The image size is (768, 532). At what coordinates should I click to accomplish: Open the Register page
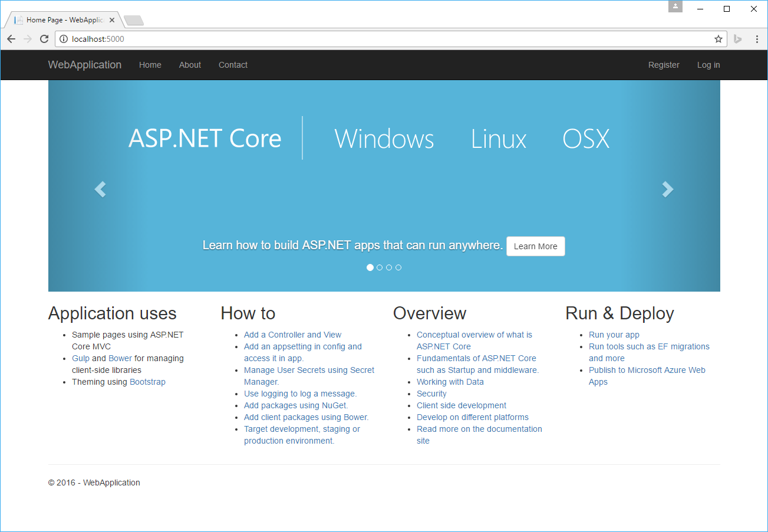coord(664,65)
